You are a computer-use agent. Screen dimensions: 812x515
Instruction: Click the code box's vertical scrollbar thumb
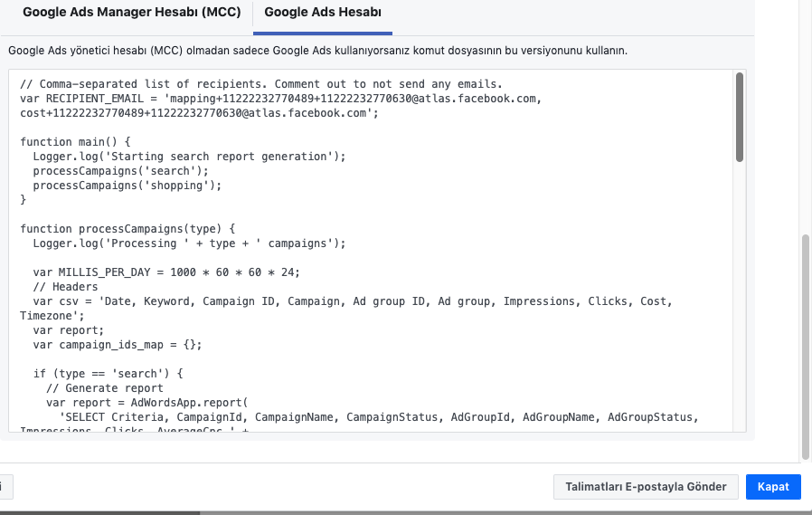coord(740,117)
